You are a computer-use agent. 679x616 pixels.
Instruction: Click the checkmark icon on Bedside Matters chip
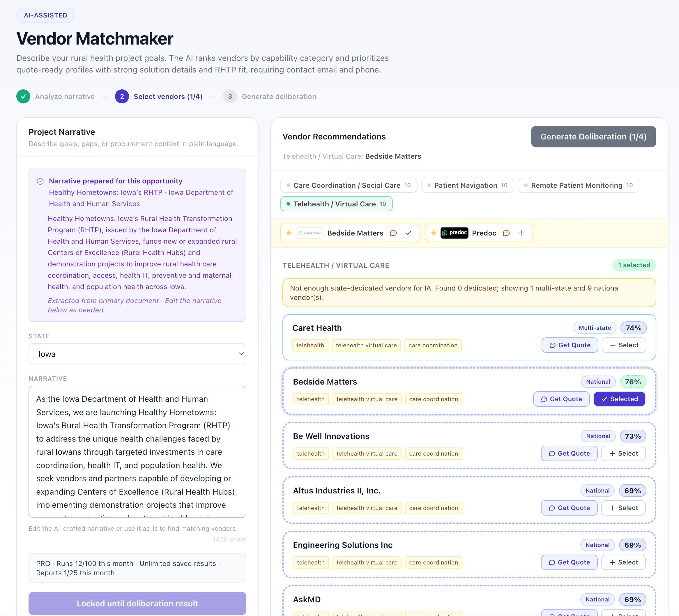point(409,233)
